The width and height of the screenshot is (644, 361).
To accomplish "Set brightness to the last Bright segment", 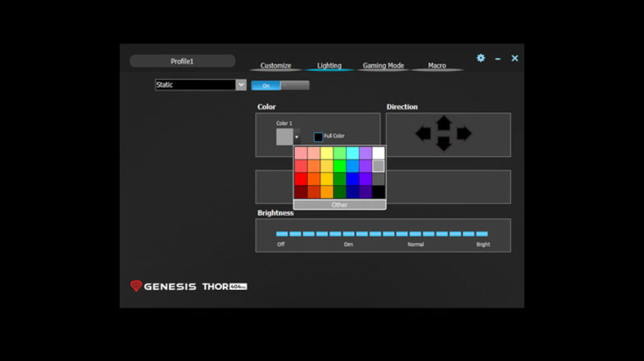I will [482, 234].
